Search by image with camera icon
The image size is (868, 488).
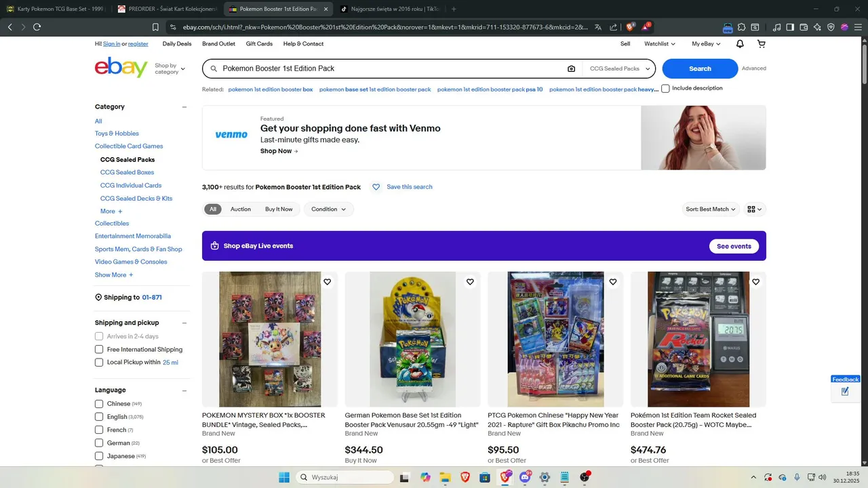571,68
